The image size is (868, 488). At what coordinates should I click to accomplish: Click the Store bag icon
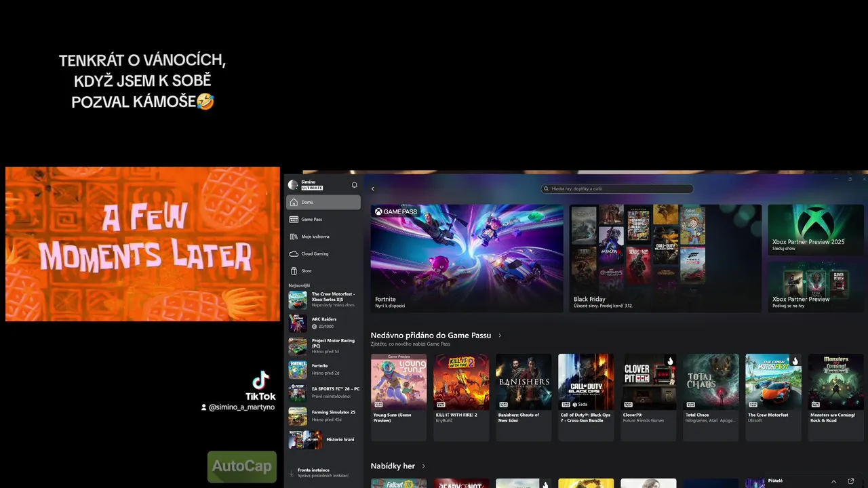[x=294, y=270]
